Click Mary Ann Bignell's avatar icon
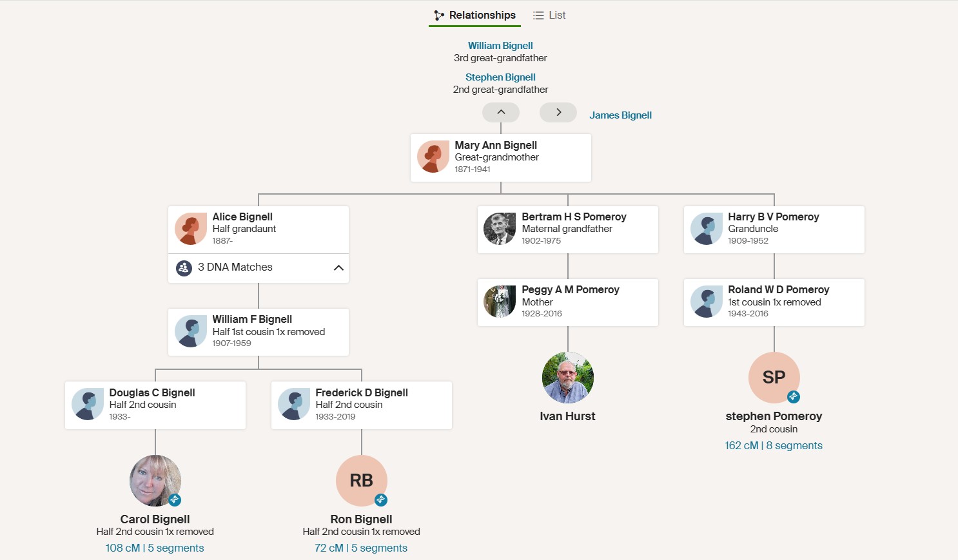This screenshot has width=958, height=560. pos(433,157)
